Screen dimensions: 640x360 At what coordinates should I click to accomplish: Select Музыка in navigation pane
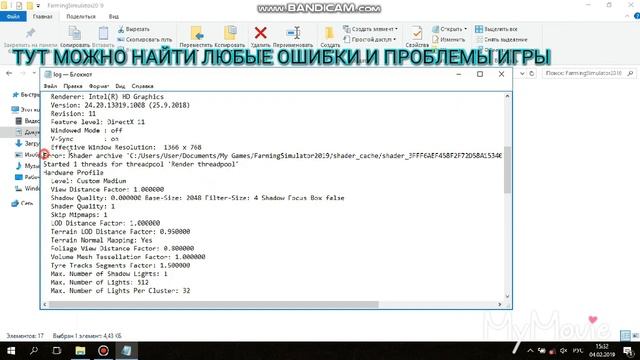coord(27,166)
